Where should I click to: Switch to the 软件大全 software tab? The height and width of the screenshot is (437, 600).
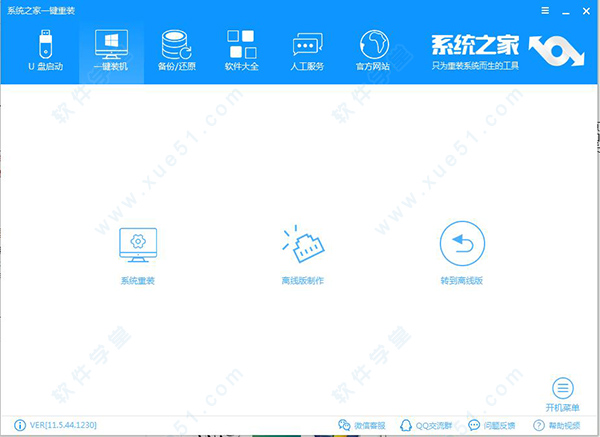(x=242, y=50)
